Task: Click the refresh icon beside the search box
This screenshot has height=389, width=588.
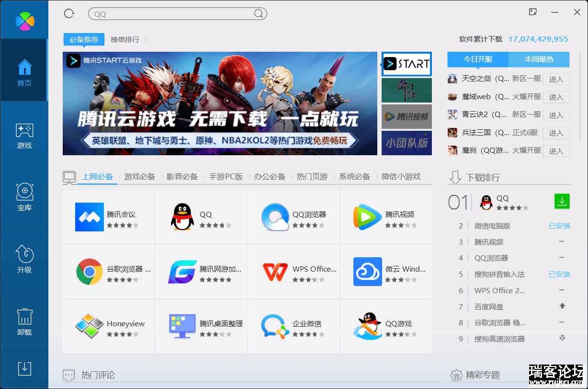Action: pos(69,13)
